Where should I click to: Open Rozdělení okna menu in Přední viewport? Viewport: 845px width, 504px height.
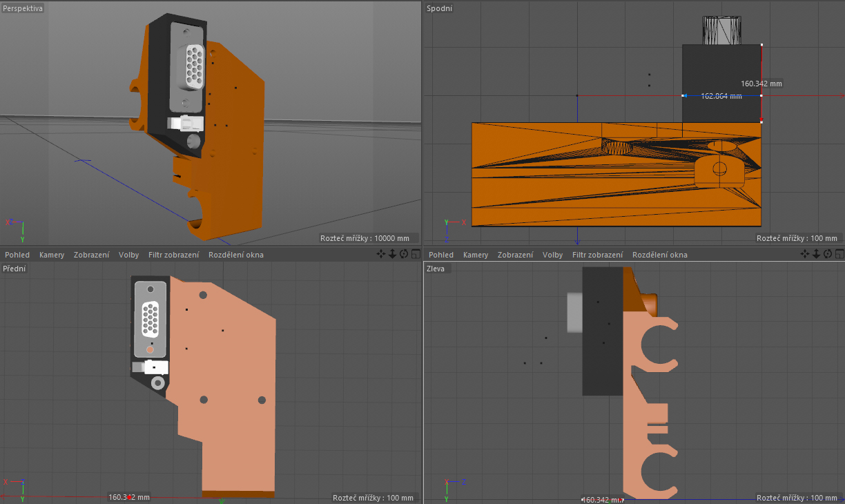click(235, 255)
